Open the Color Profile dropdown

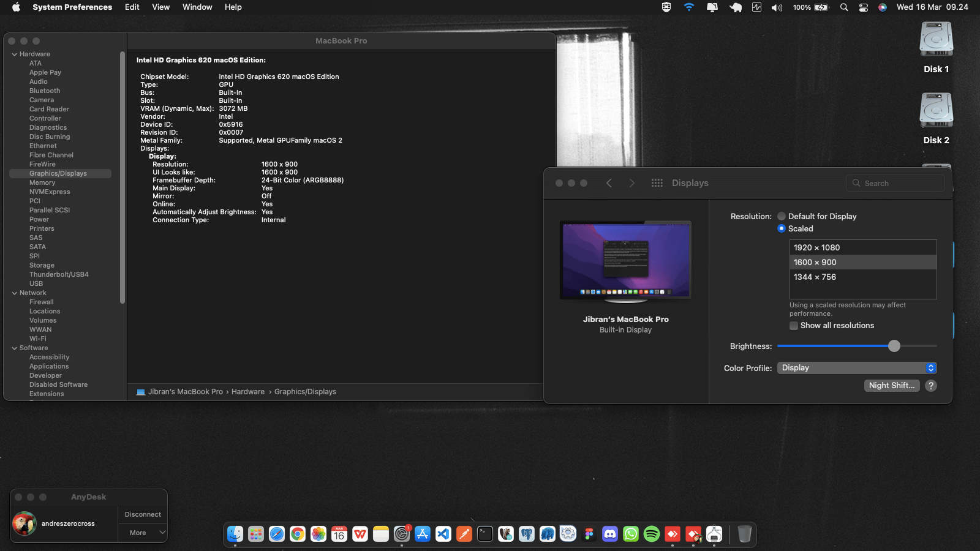856,367
